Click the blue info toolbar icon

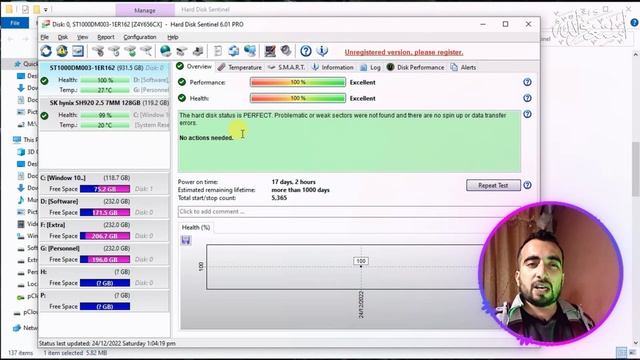pos(322,51)
